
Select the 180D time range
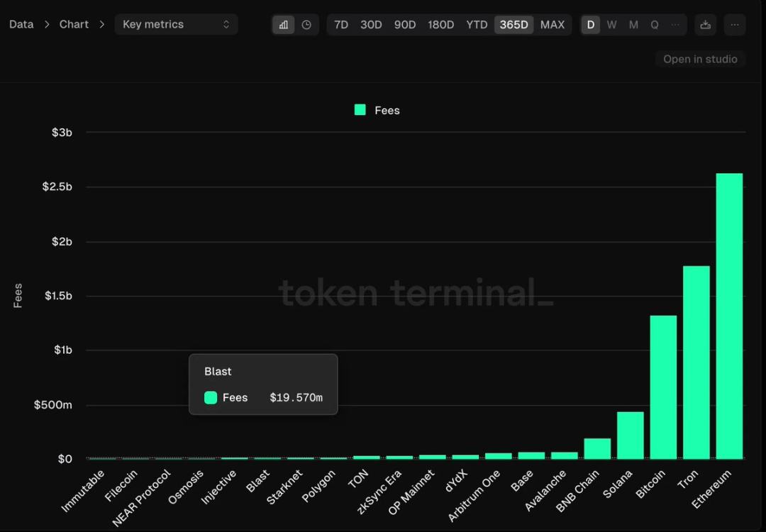tap(441, 25)
